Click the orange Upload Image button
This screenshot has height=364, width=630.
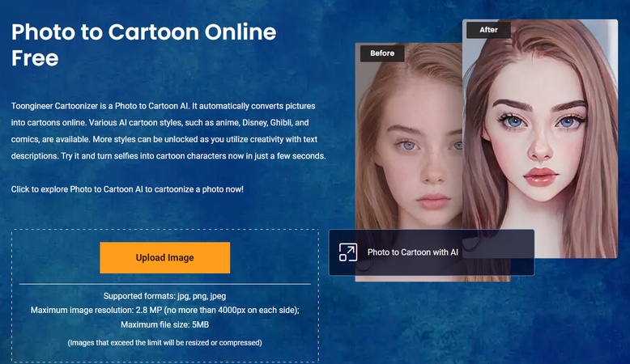[x=164, y=257]
